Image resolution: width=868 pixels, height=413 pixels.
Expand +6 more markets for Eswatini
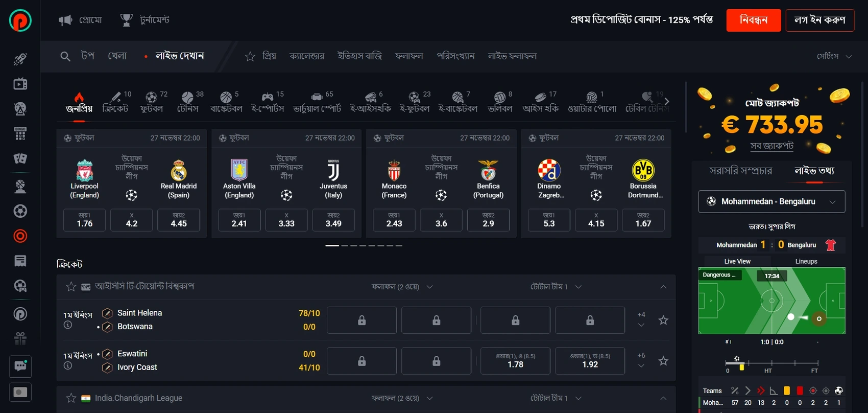coord(641,360)
